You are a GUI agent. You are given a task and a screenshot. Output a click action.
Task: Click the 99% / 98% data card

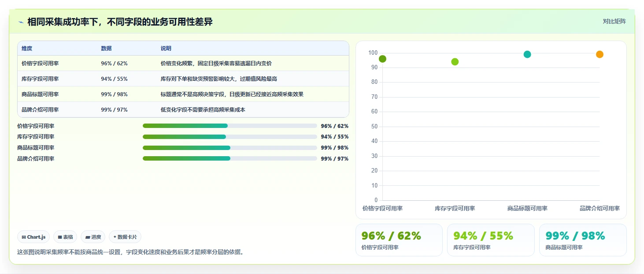(x=583, y=240)
